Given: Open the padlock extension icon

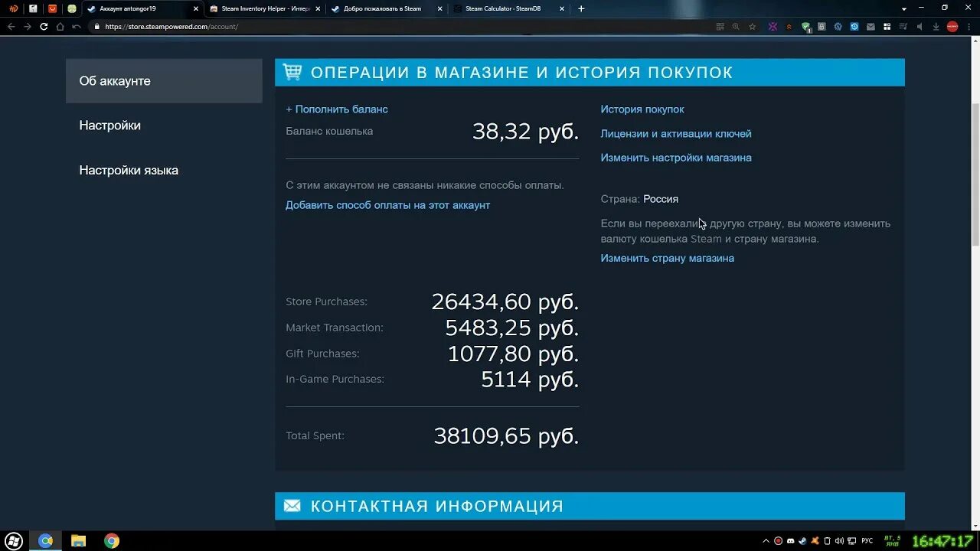Looking at the screenshot, I should (x=822, y=26).
